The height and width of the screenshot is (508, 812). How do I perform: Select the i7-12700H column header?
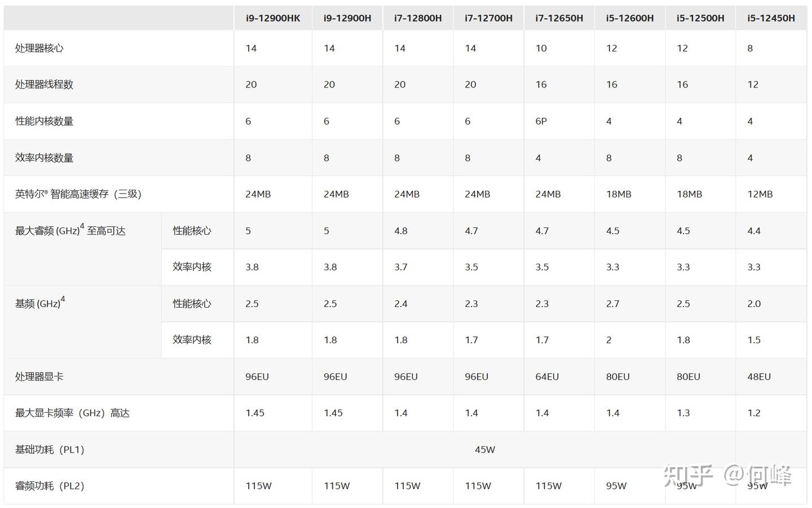pyautogui.click(x=488, y=18)
